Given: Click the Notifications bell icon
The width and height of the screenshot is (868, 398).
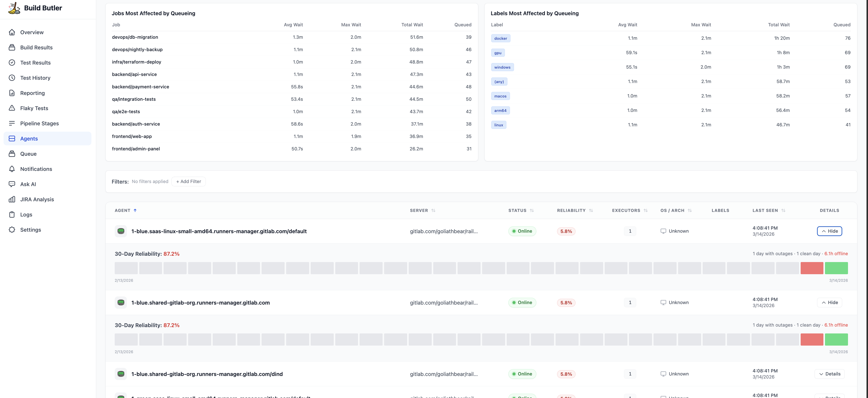Looking at the screenshot, I should click(12, 169).
